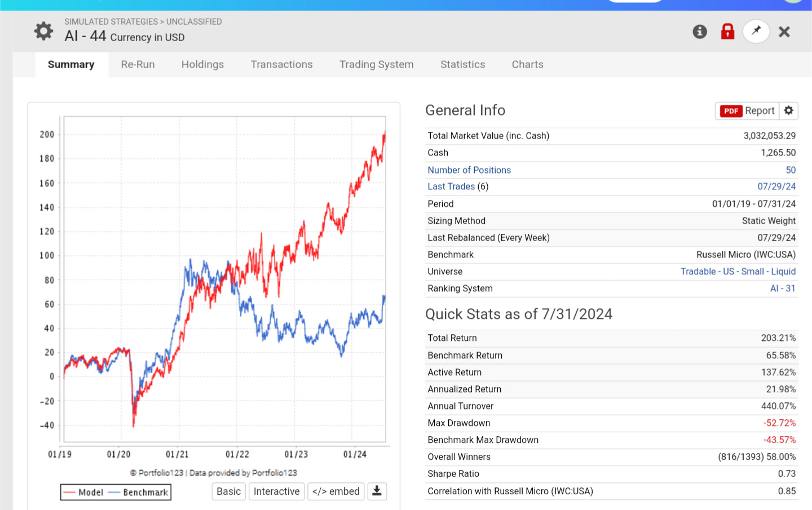Open the Trading System tab

377,64
